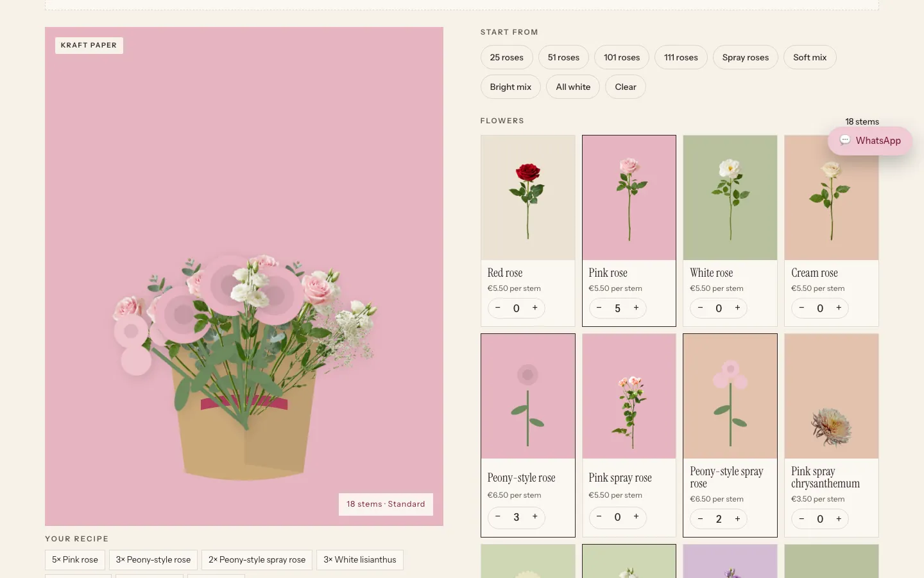
Task: Select the Spray roses preset
Action: click(746, 57)
